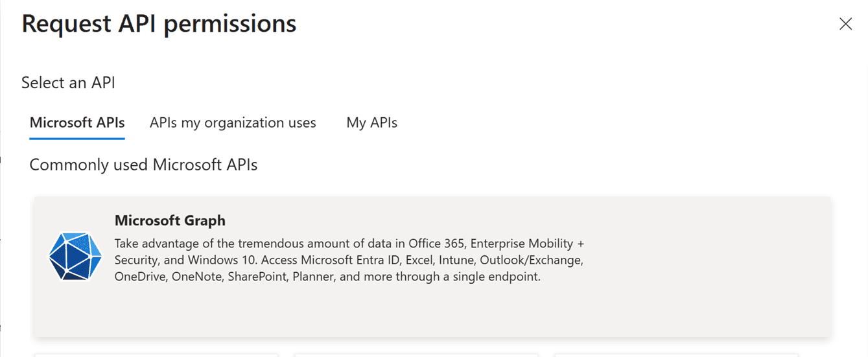The image size is (868, 357).
Task: Select the Microsoft Graph description text
Action: pos(349,260)
